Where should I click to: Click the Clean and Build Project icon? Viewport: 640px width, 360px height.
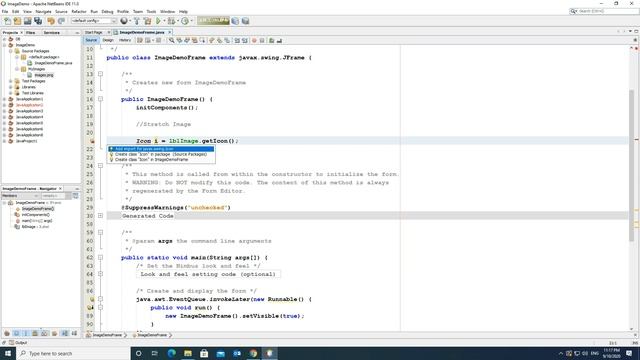147,21
